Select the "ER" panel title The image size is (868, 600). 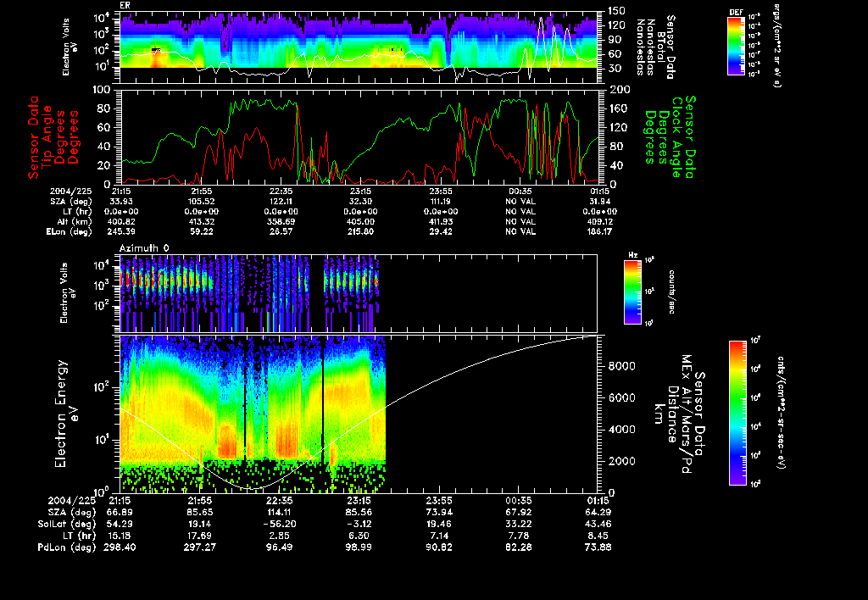[125, 6]
